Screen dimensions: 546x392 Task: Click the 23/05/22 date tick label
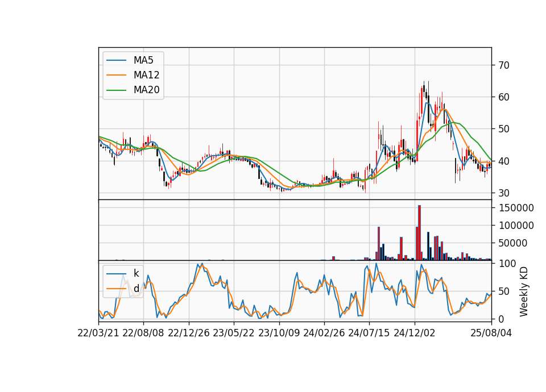pos(234,333)
